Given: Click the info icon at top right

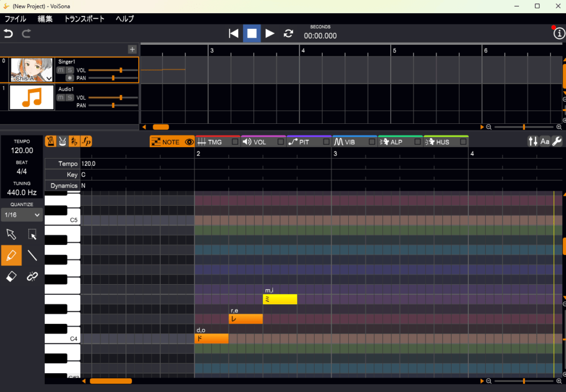Looking at the screenshot, I should click(559, 33).
